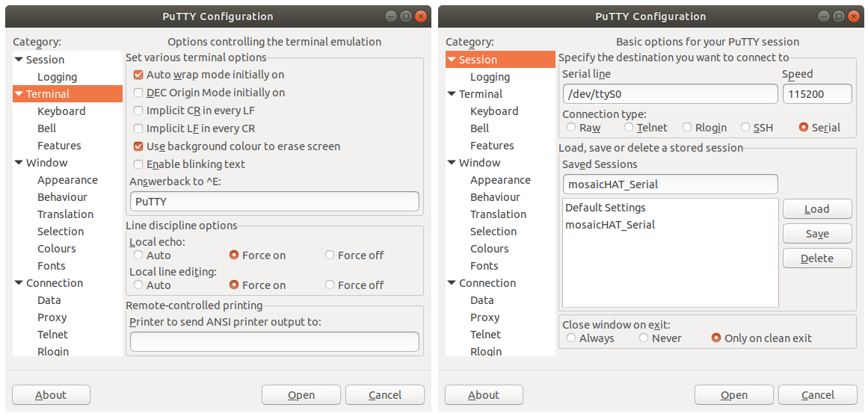Image resolution: width=868 pixels, height=419 pixels.
Task: Collapse Connection arrow in right window tree
Action: (452, 283)
